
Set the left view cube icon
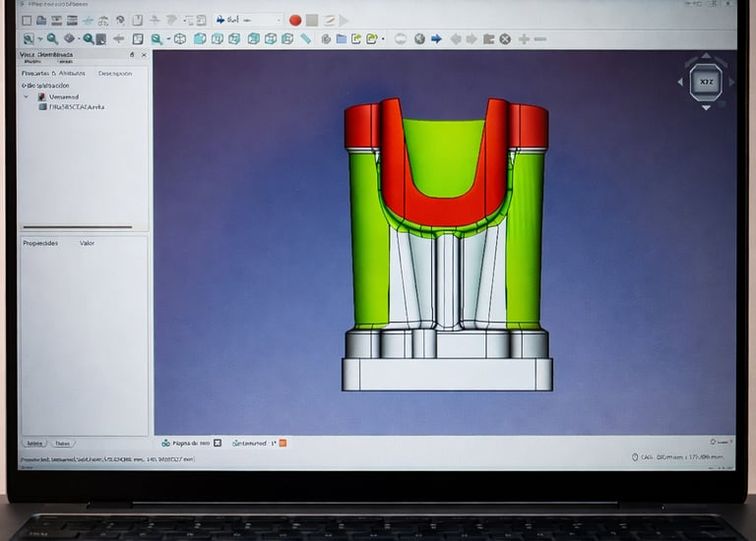pyautogui.click(x=287, y=39)
